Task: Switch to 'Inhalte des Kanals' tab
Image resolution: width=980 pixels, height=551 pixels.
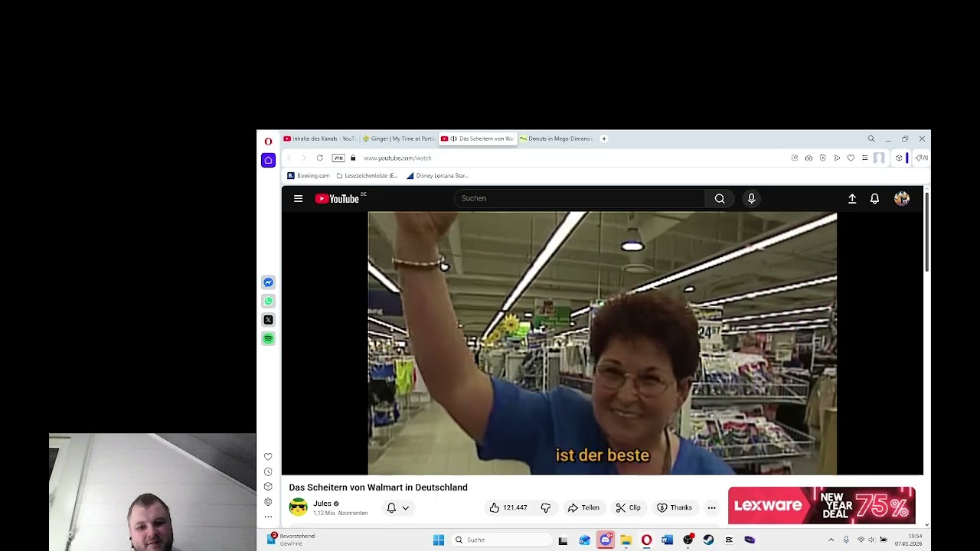Action: [319, 139]
